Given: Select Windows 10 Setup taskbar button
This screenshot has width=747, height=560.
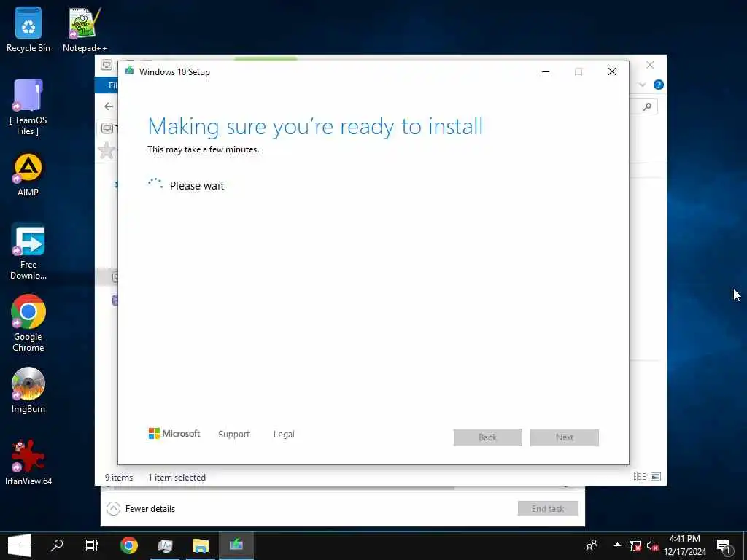Looking at the screenshot, I should coord(236,545).
